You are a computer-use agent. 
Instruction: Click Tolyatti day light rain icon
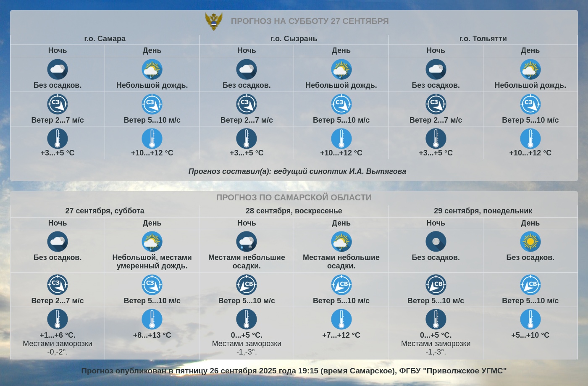530,69
